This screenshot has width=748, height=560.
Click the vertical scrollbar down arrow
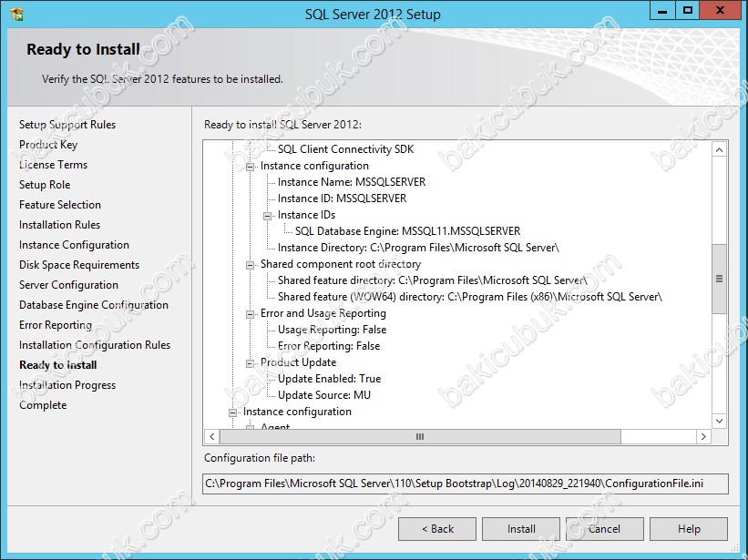[719, 421]
